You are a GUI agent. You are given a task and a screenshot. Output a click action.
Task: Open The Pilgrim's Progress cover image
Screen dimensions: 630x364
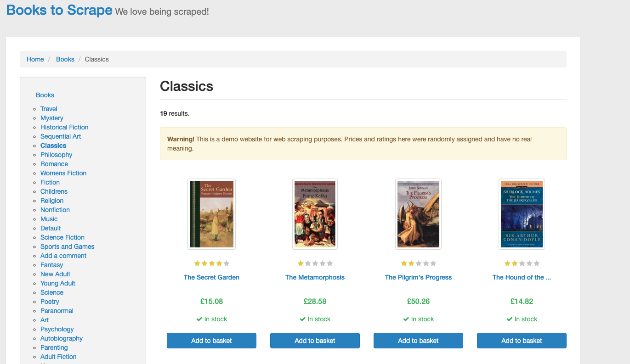(x=418, y=214)
